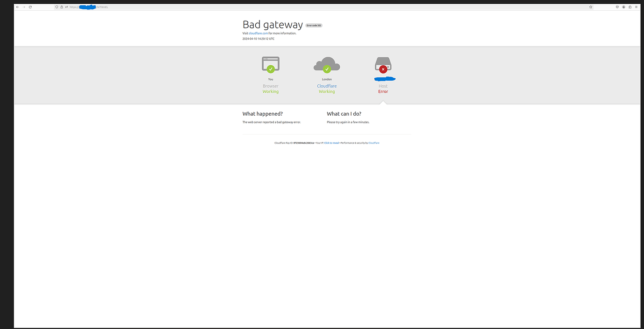Follow the cloudflare.com link

(259, 34)
